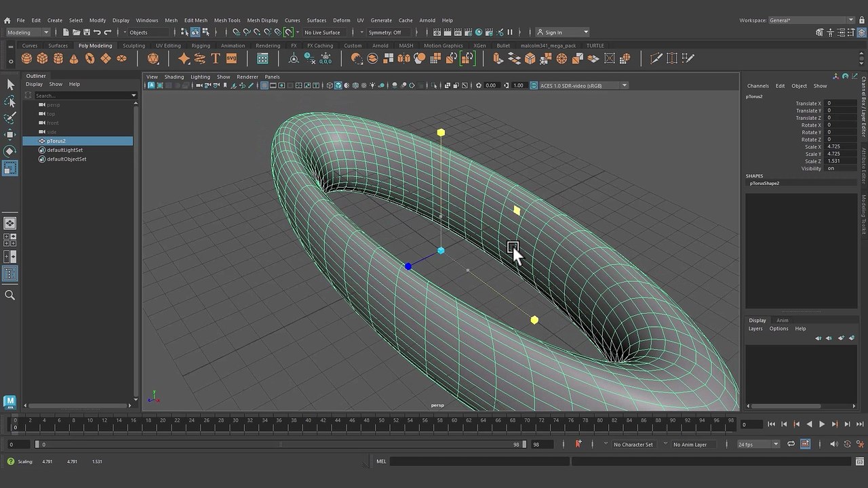Activate the Paint Selection tool in Tool Box

click(x=10, y=118)
